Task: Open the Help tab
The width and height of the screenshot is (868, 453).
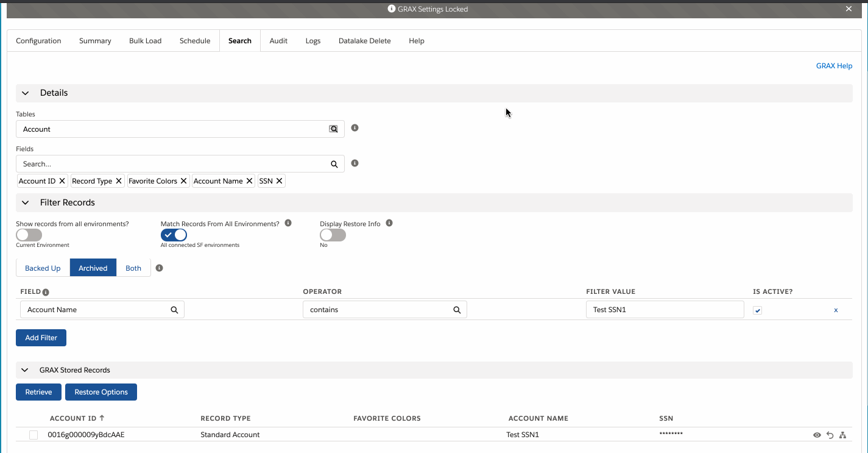Action: pos(417,41)
